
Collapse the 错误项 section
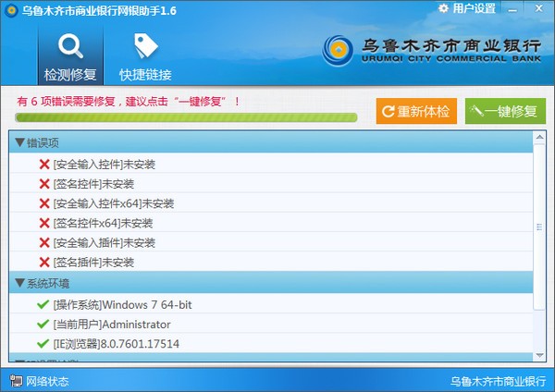point(19,142)
